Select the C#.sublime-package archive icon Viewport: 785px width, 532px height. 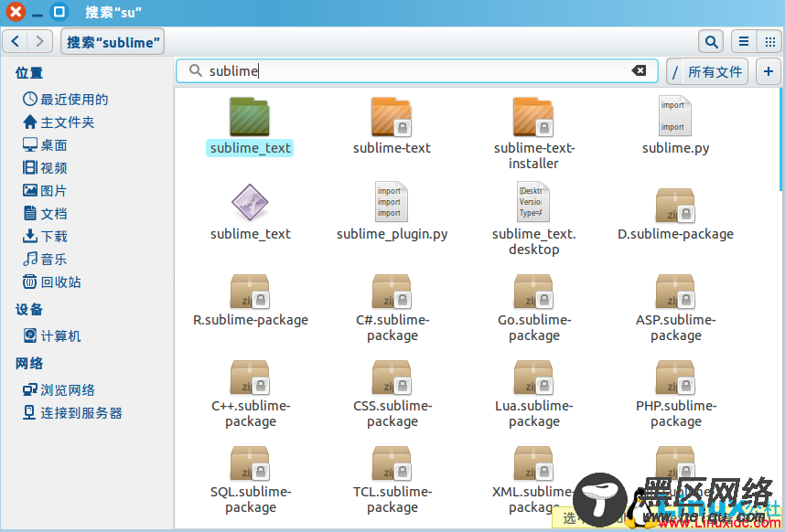[x=392, y=291]
